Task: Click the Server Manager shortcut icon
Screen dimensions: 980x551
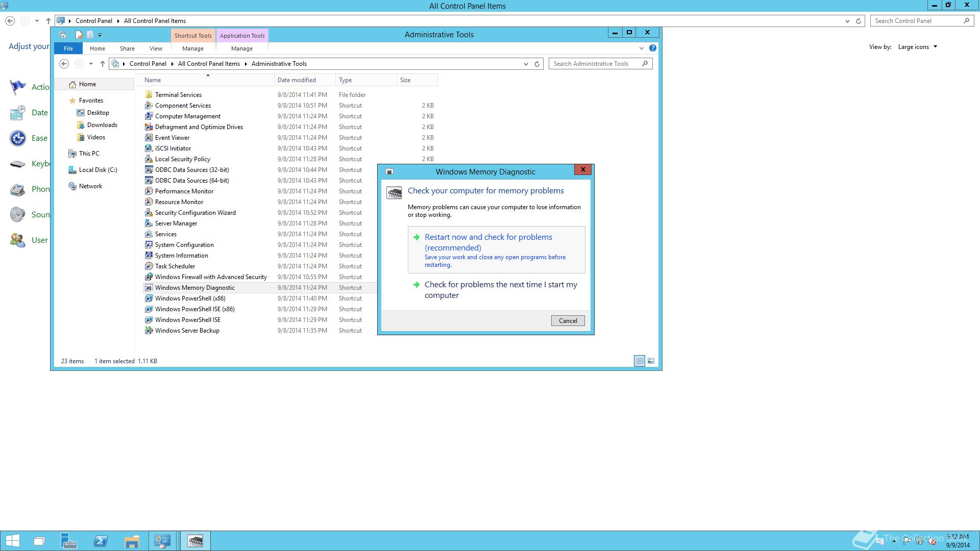Action: pyautogui.click(x=149, y=223)
